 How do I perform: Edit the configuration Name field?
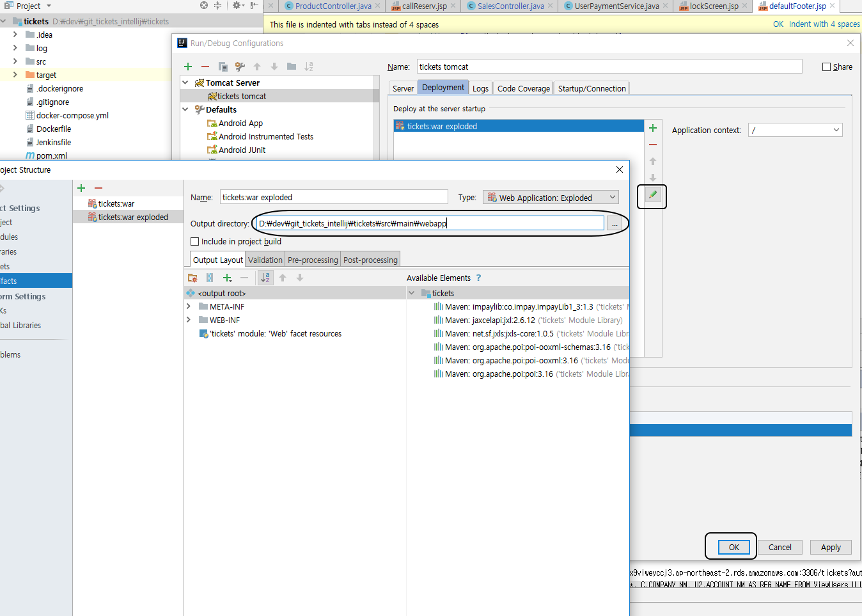point(609,67)
